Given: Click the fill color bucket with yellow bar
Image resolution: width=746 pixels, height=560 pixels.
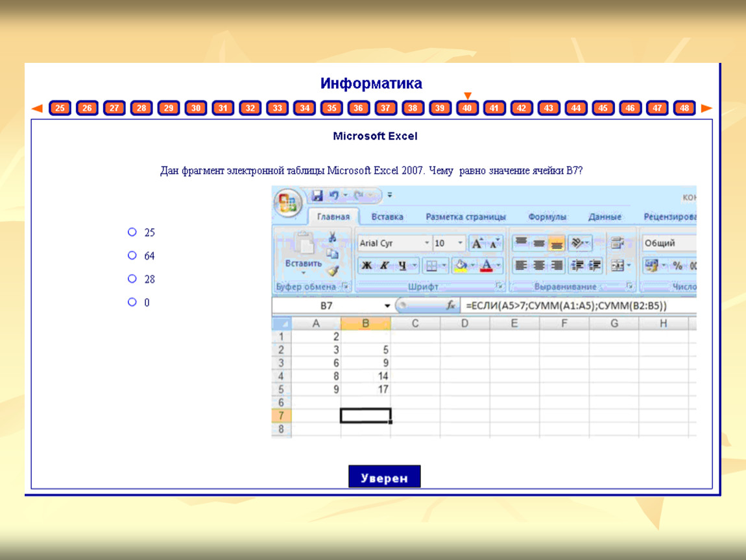Looking at the screenshot, I should tap(461, 265).
